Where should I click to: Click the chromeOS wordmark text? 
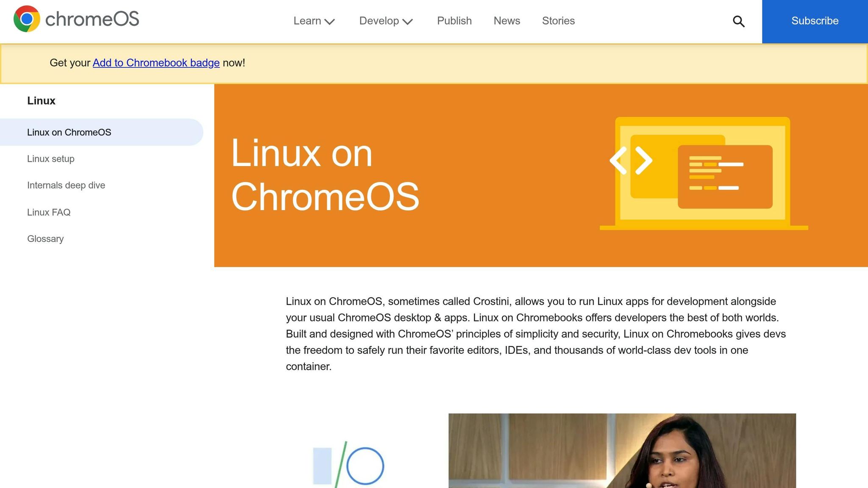[92, 19]
